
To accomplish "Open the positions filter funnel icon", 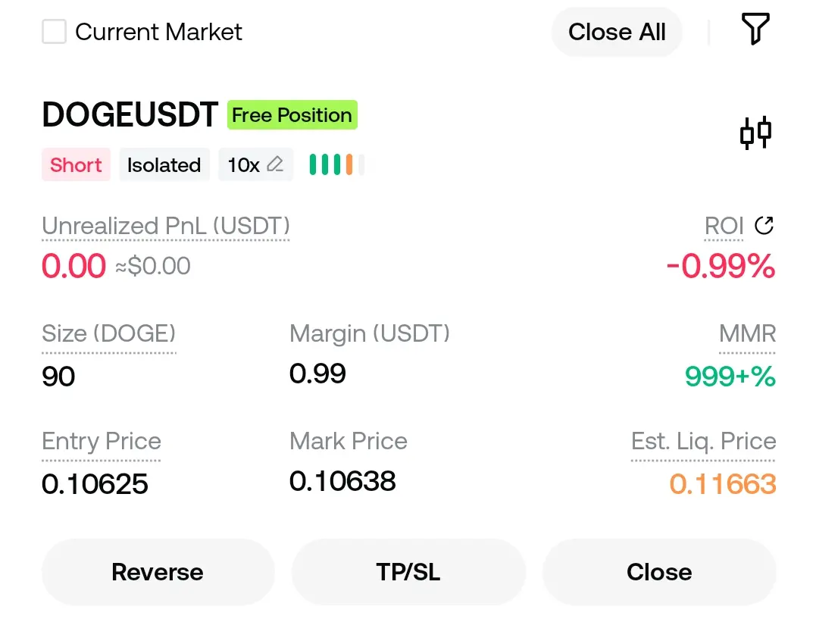I will tap(755, 30).
